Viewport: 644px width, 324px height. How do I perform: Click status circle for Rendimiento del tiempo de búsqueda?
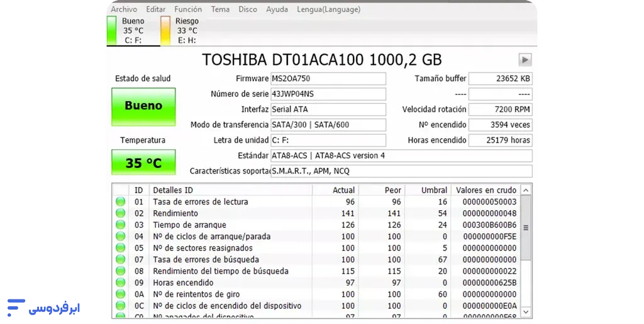point(120,271)
